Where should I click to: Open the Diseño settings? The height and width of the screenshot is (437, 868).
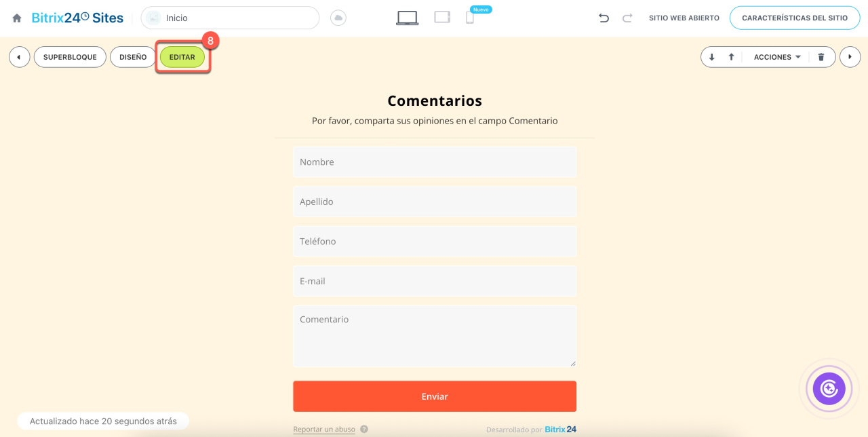(133, 57)
